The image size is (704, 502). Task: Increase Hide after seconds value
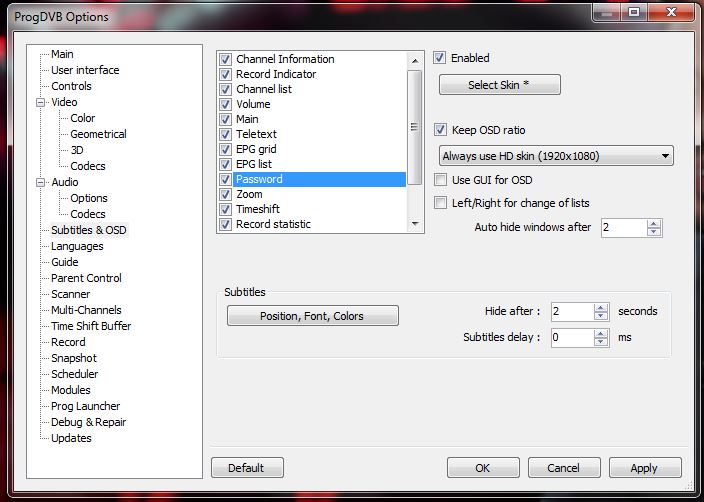[601, 308]
